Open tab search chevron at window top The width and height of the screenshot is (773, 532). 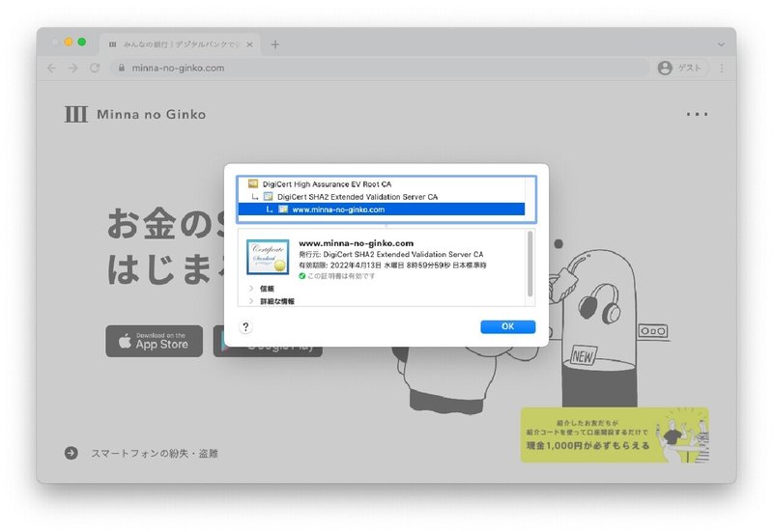pos(721,44)
